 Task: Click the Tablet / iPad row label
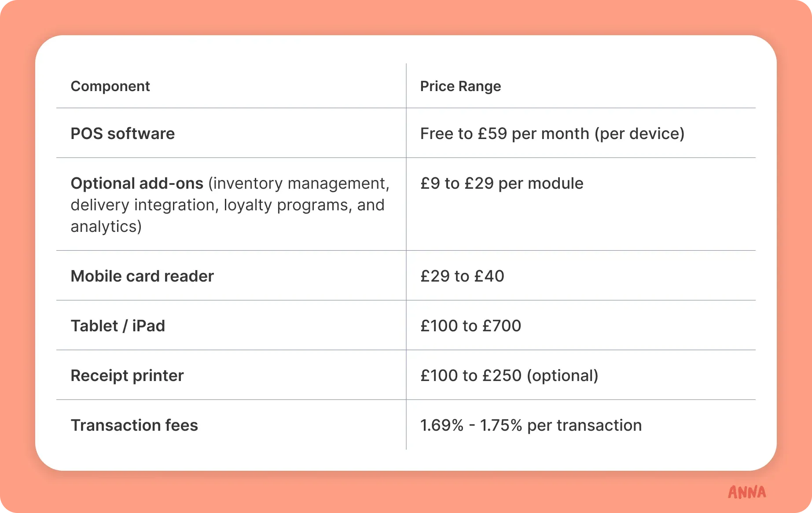(x=118, y=326)
